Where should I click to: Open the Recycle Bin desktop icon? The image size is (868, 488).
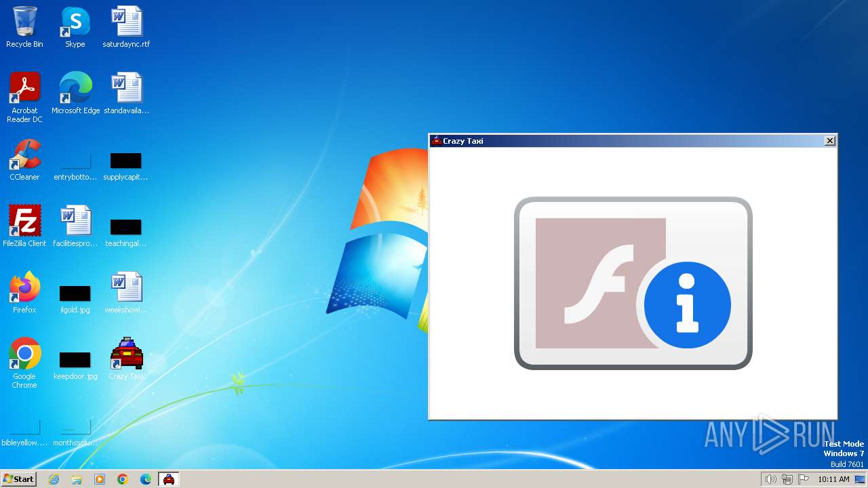(24, 27)
